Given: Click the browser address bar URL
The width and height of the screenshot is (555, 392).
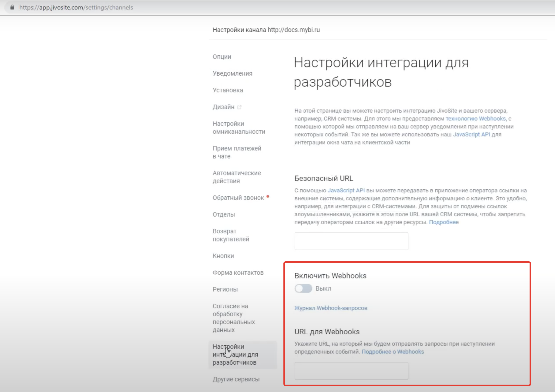Looking at the screenshot, I should [x=76, y=7].
